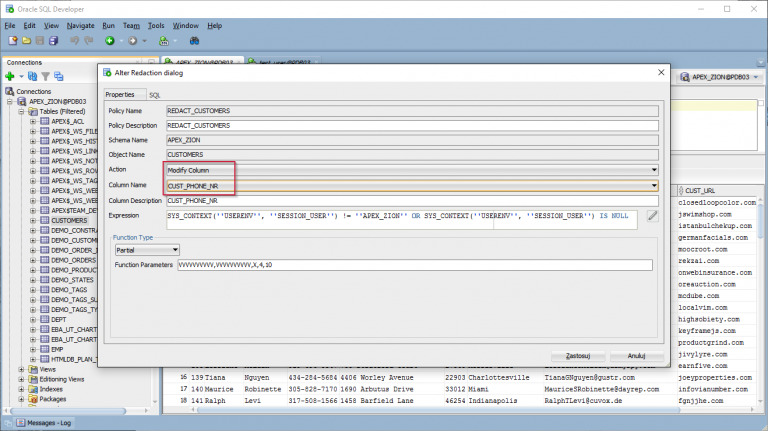The height and width of the screenshot is (431, 768).
Task: Click the pencil icon beside Expression field
Action: pyautogui.click(x=652, y=215)
